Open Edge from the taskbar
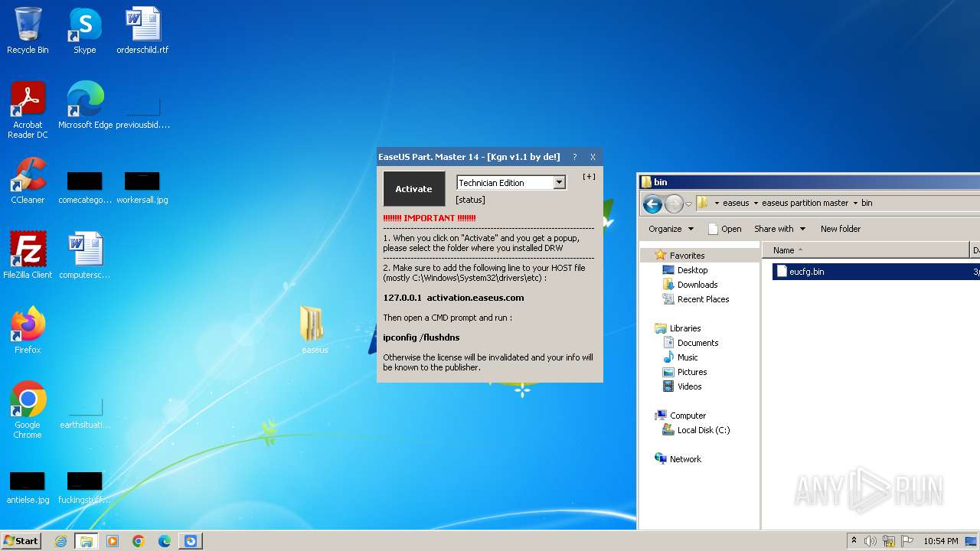This screenshot has width=980, height=551. [x=165, y=541]
